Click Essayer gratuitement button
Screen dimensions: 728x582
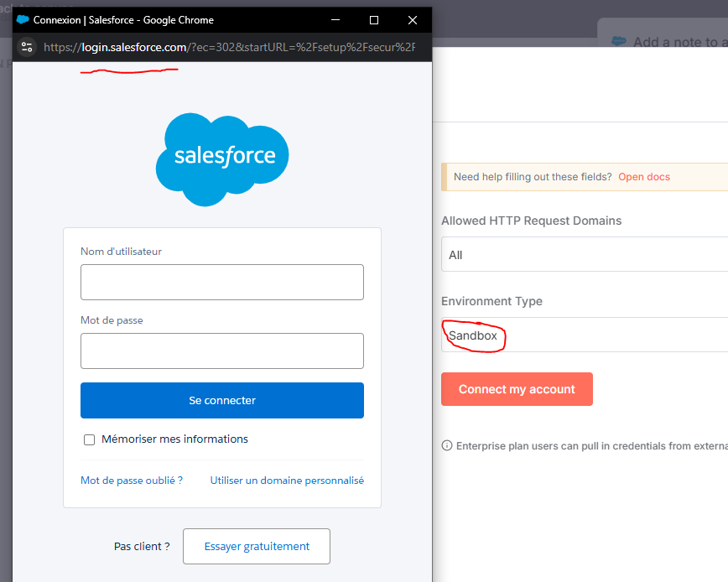pyautogui.click(x=257, y=547)
